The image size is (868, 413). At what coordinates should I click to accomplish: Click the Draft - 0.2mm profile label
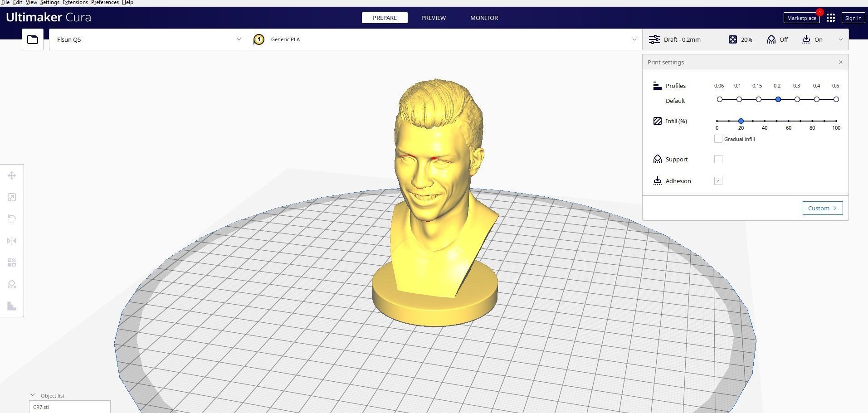pos(682,39)
